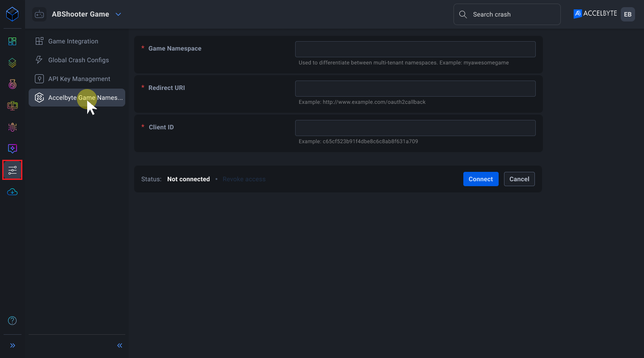Collapse the settings submenu panel
Viewport: 644px width, 358px height.
[120, 345]
